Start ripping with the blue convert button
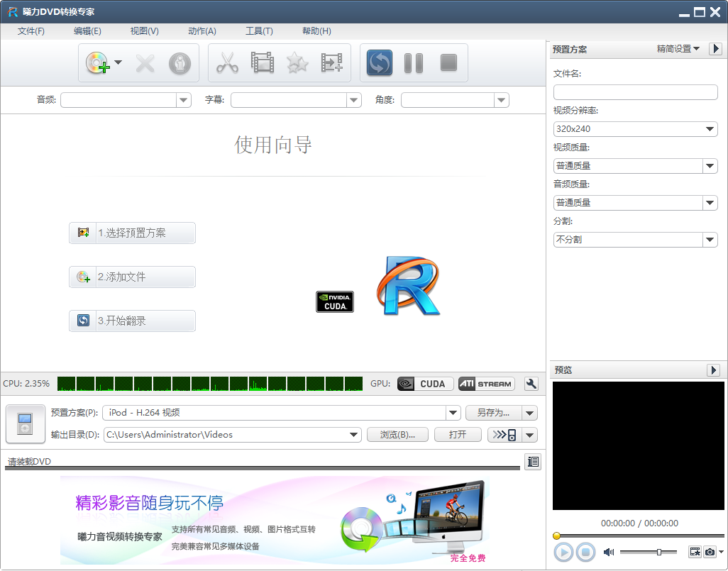Viewport: 728px width, 571px height. point(380,62)
